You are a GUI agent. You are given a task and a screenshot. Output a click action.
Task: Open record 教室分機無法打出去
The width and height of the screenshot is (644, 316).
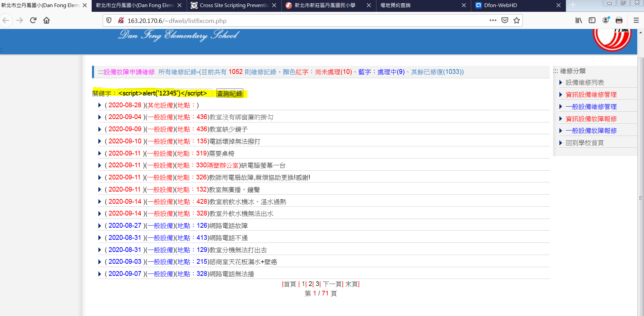point(238,250)
